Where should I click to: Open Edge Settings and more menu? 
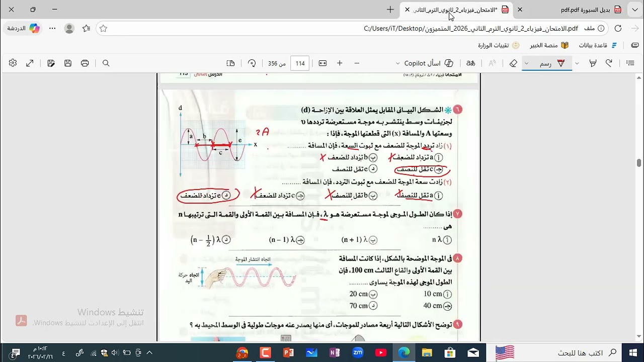[52, 29]
